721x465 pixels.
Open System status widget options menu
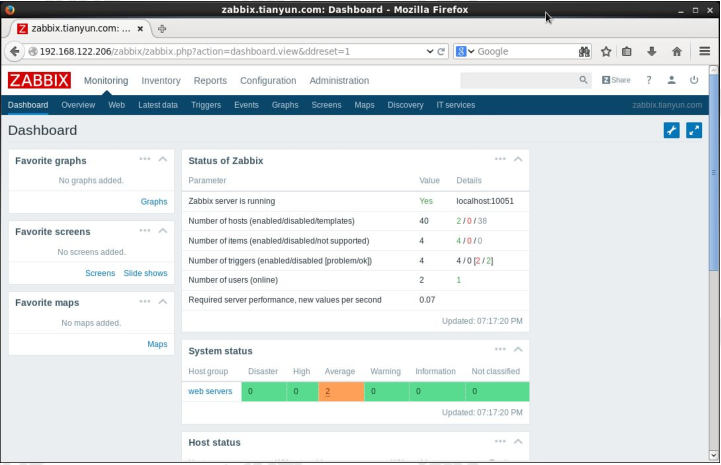(500, 350)
